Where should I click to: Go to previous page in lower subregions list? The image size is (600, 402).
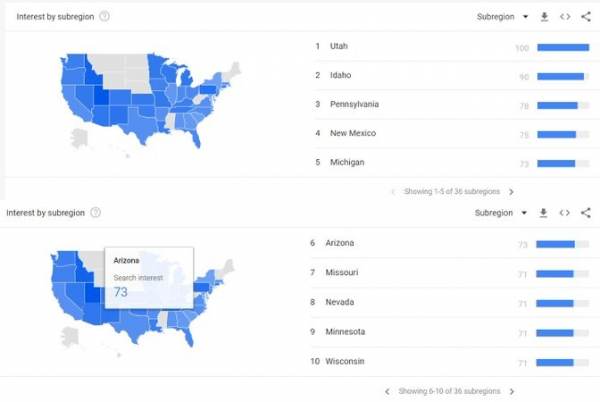point(388,391)
